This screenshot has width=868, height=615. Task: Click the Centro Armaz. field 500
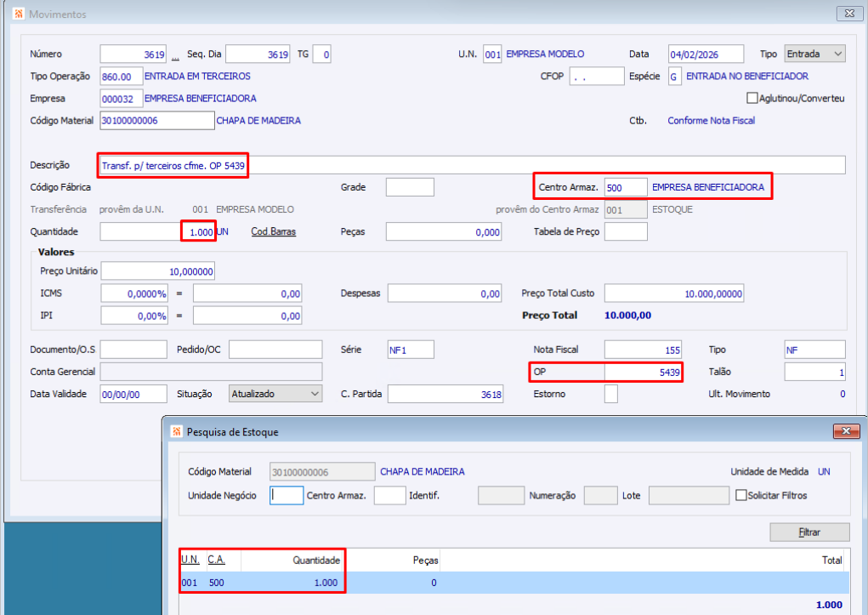tap(626, 187)
